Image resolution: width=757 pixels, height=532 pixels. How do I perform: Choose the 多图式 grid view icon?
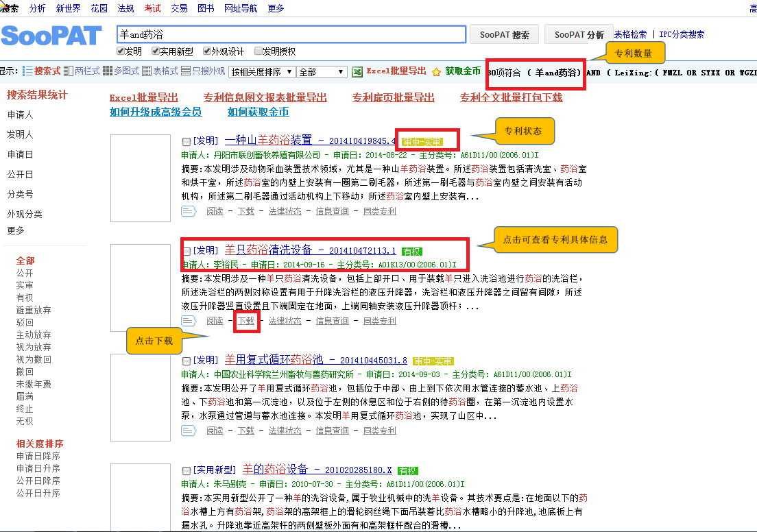click(108, 71)
